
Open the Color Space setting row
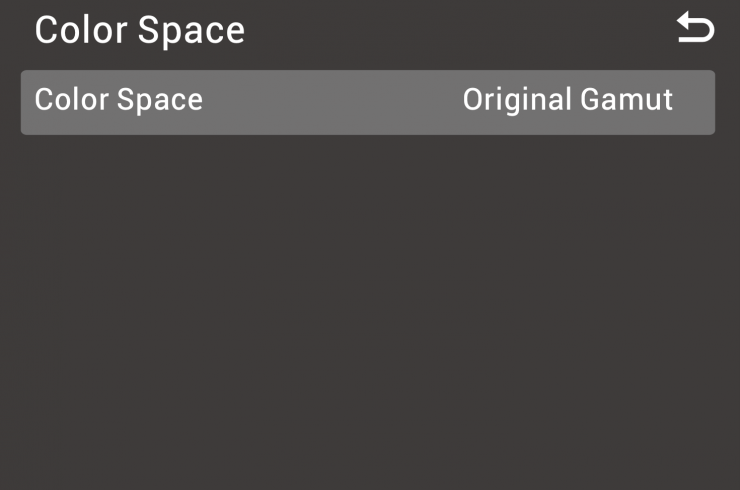(x=367, y=101)
